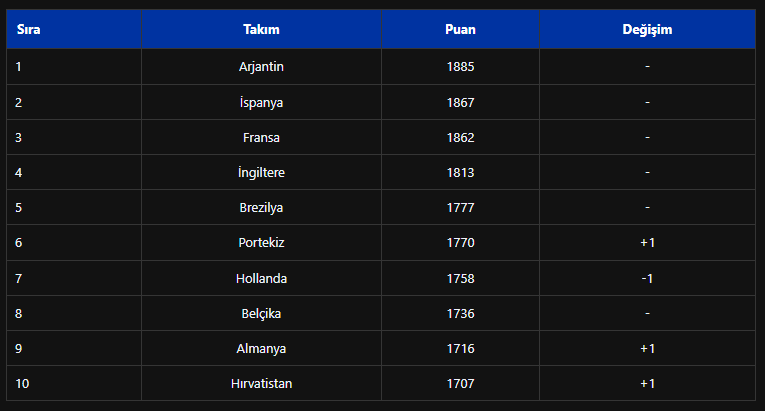Select the Hollanda team cell
Image resolution: width=765 pixels, height=411 pixels.
[x=262, y=279]
